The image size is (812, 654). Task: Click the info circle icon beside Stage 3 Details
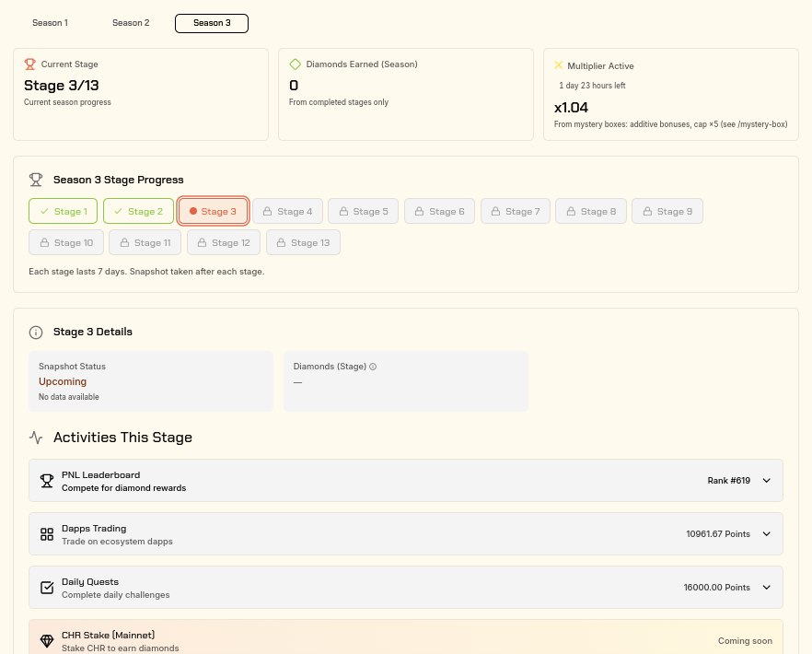click(36, 333)
